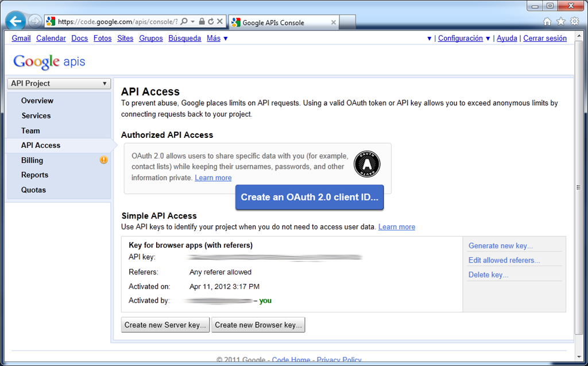Viewport: 588px width, 366px height.
Task: Open Fotos link
Action: [102, 38]
